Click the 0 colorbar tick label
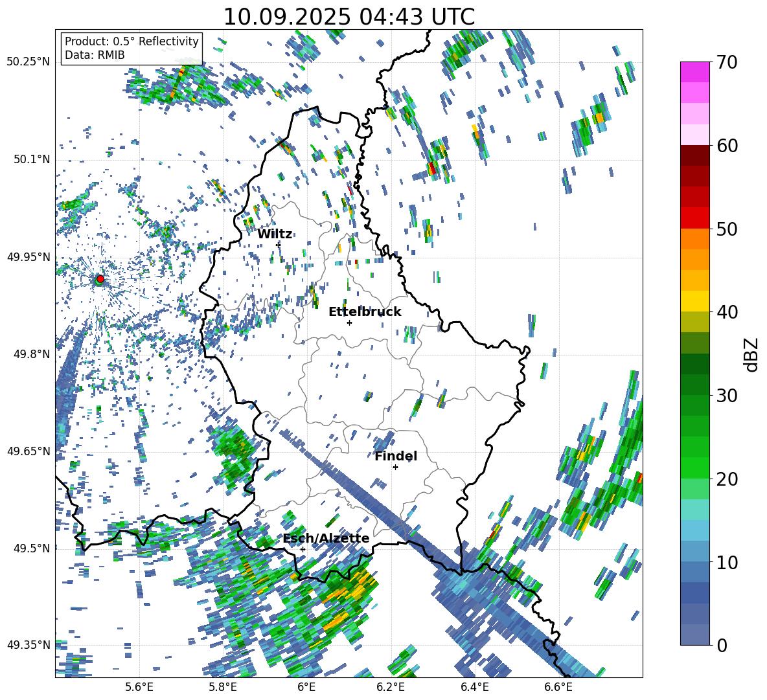The image size is (767, 700). pos(722,645)
